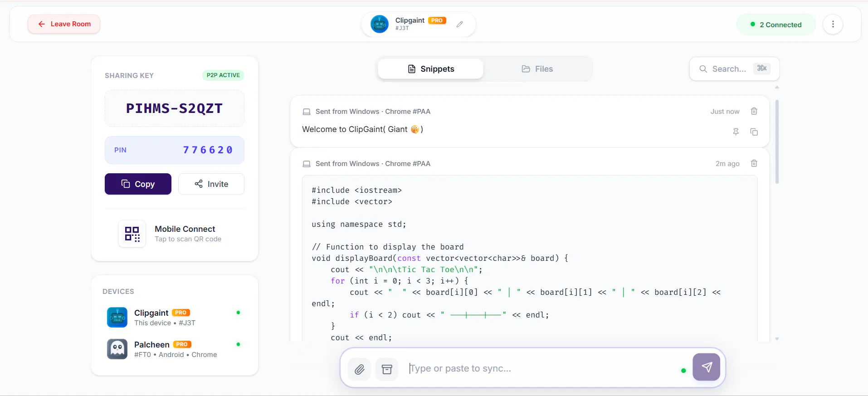Screen dimensions: 868x396
Task: Click the scroll down arrow of snippets list
Action: (x=777, y=338)
